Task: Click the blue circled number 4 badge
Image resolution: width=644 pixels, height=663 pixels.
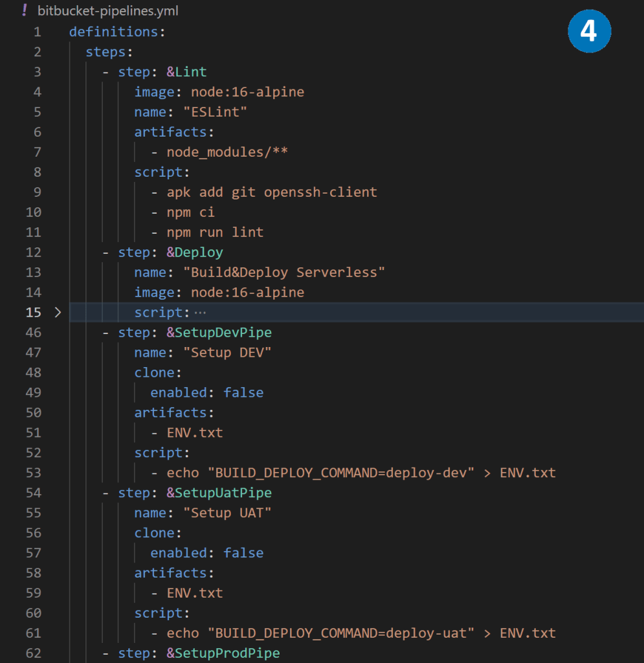Action: 589,30
